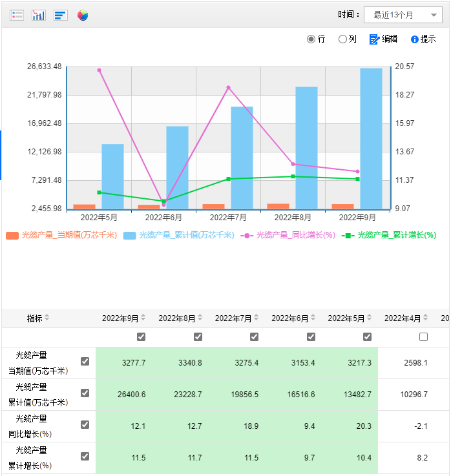Sort the 指标 column with its arrows
451x476 pixels.
coord(47,318)
